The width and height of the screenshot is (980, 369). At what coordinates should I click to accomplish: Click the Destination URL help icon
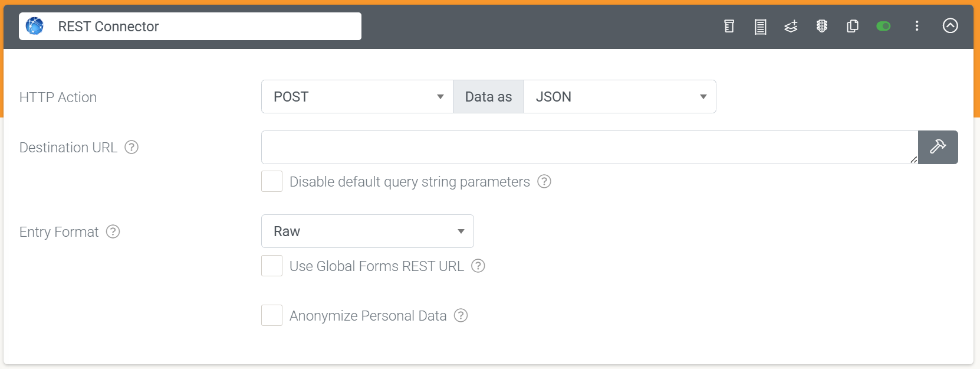131,147
